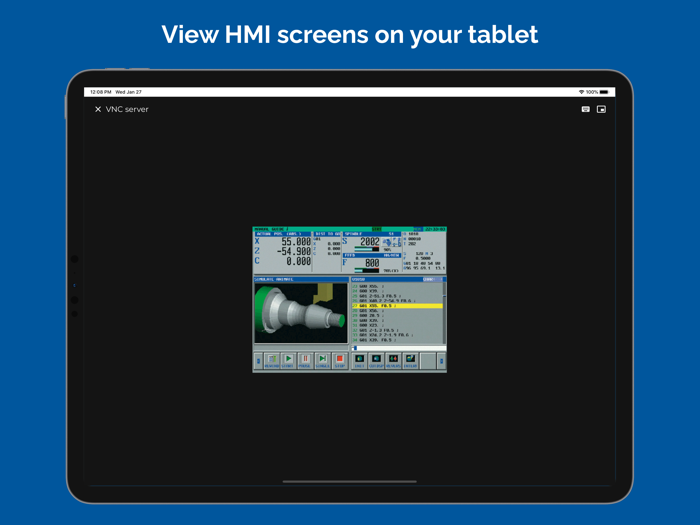Click the blank softkey next to INTERF
The width and height of the screenshot is (700, 525).
(428, 361)
